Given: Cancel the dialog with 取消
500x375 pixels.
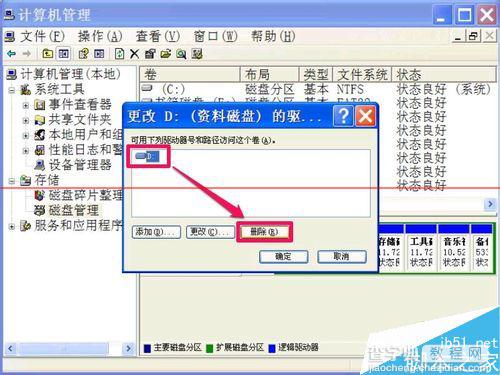Looking at the screenshot, I should 342,256.
